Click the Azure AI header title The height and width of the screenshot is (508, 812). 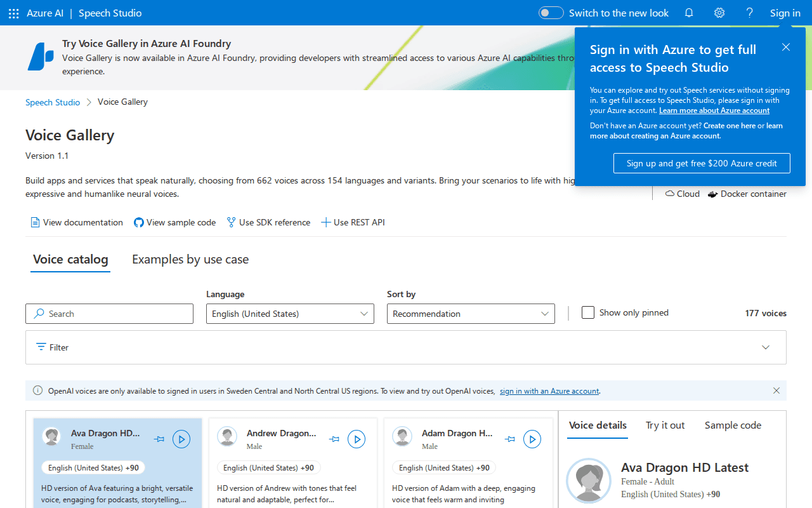pos(45,13)
